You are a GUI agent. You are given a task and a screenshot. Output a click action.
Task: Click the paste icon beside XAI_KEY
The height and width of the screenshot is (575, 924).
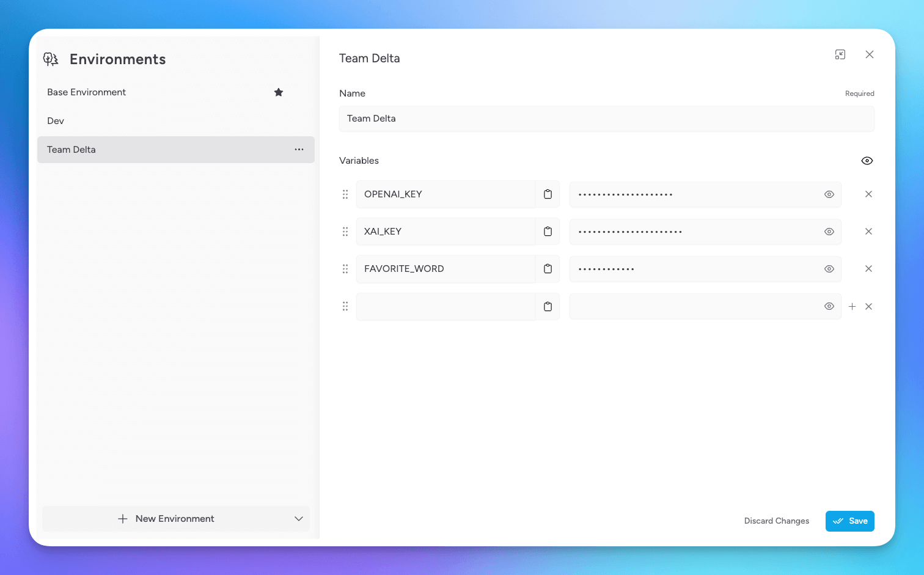tap(548, 232)
